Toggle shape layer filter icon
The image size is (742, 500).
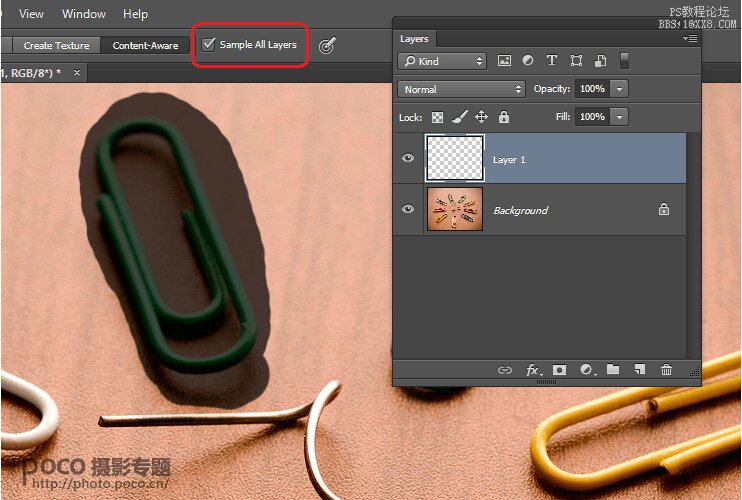pyautogui.click(x=576, y=61)
